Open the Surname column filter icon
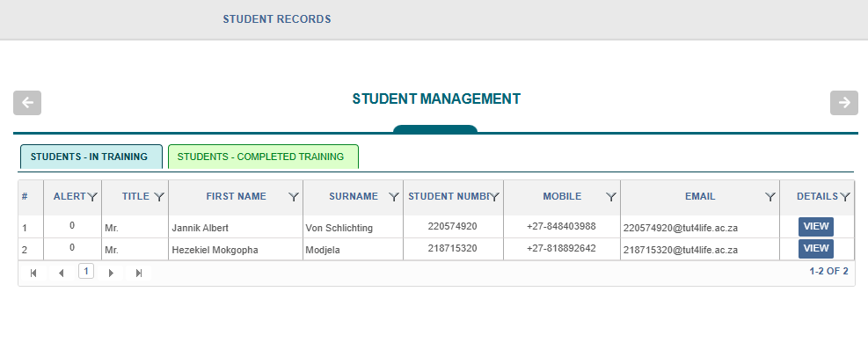Screen dimensions: 868x343 (394, 196)
